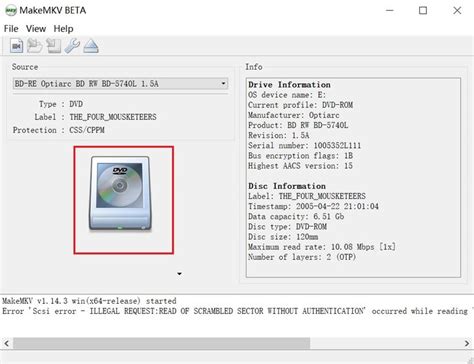This screenshot has width=474, height=364.
Task: Click the MakeMKV v1.14.3 started log line
Action: [x=89, y=301]
